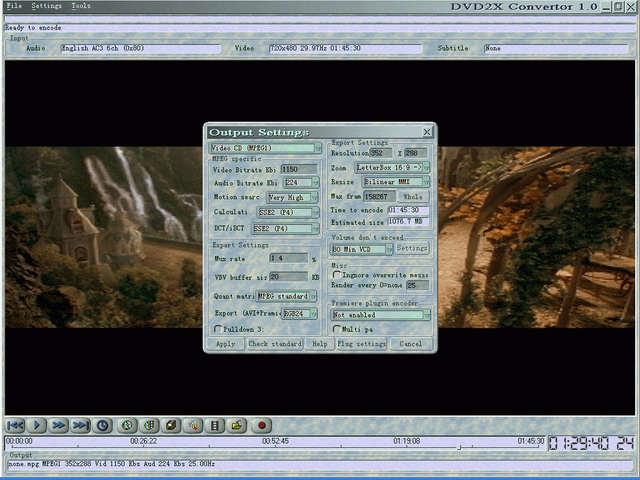Click the Apply button
Image resolution: width=640 pixels, height=480 pixels.
[226, 344]
